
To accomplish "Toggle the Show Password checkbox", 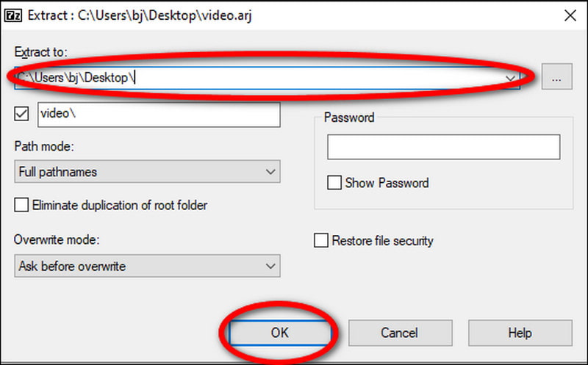I will [x=334, y=183].
